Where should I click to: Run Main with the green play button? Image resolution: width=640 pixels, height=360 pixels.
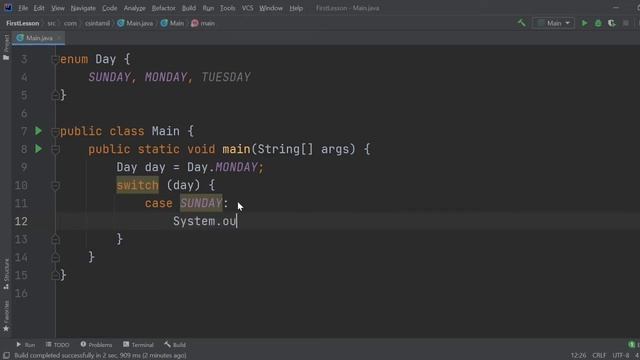(x=584, y=23)
